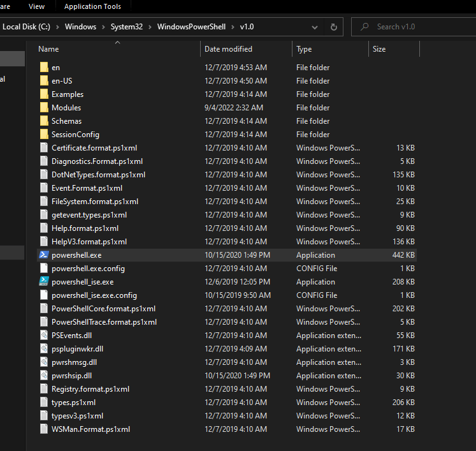Click the en folder icon

(44, 67)
